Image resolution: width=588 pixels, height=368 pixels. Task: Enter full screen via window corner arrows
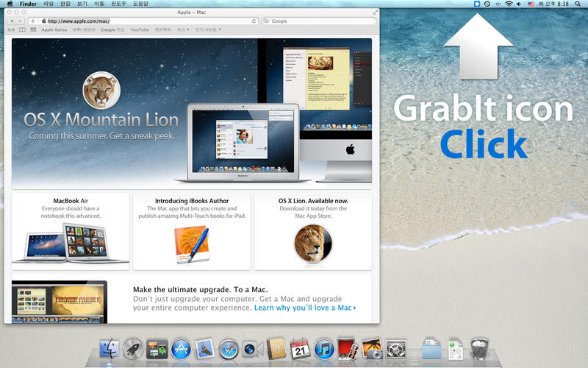(375, 13)
